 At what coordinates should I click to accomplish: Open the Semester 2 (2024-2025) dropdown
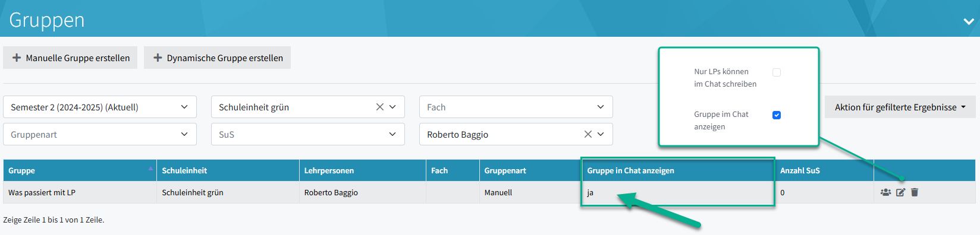(100, 107)
